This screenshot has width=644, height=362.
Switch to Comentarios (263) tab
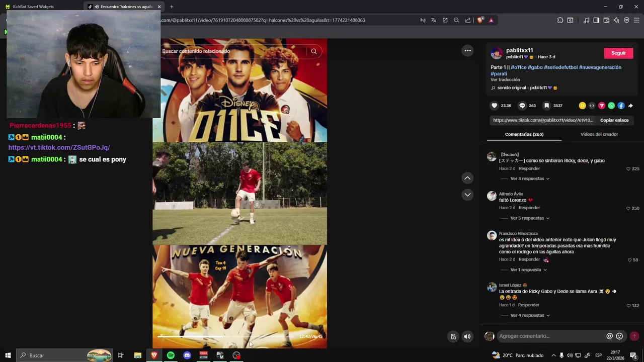(x=524, y=134)
